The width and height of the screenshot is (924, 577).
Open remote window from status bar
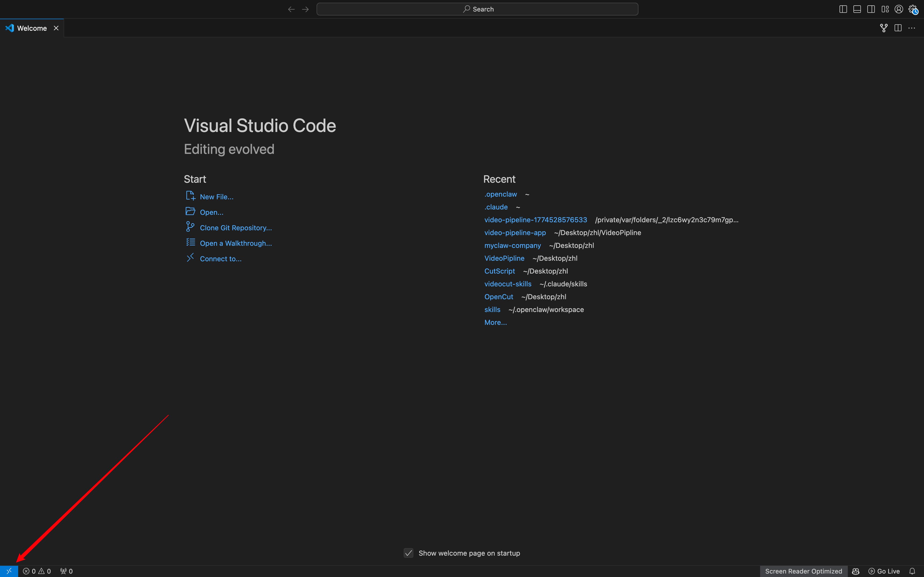point(9,571)
